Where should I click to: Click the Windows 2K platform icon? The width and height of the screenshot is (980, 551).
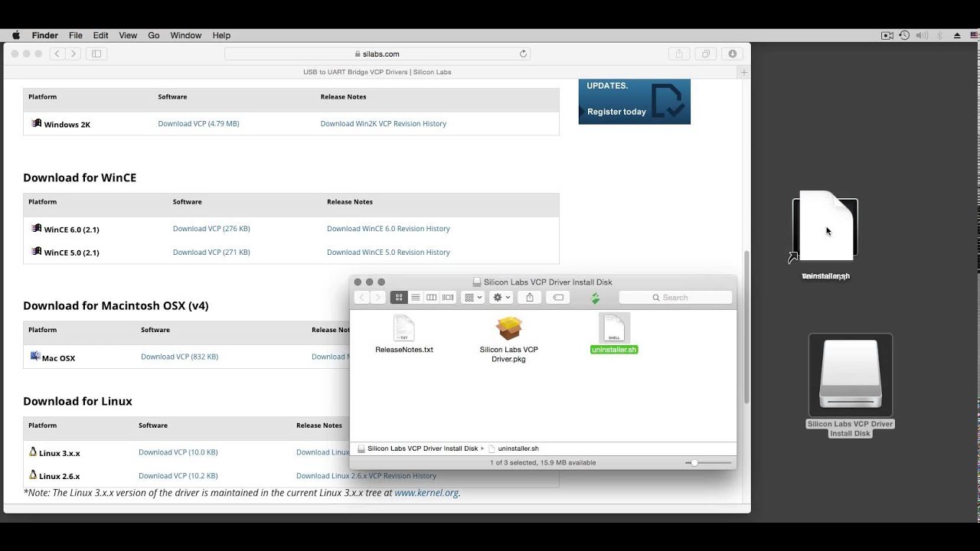point(36,123)
